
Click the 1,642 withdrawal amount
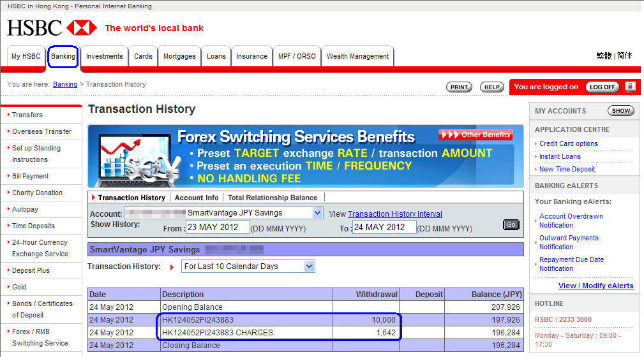(386, 332)
